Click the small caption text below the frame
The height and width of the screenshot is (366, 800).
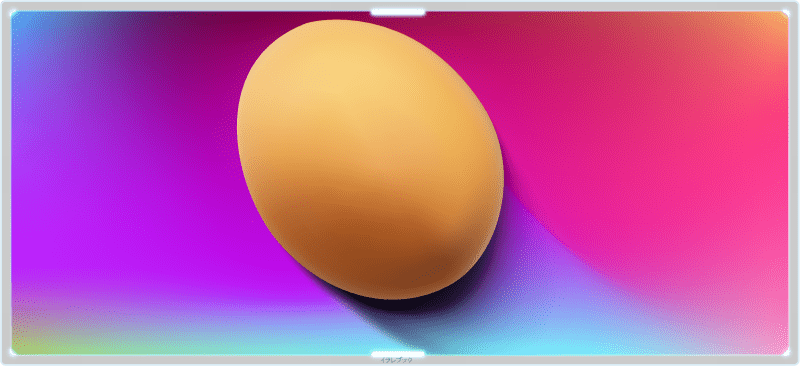(x=396, y=360)
